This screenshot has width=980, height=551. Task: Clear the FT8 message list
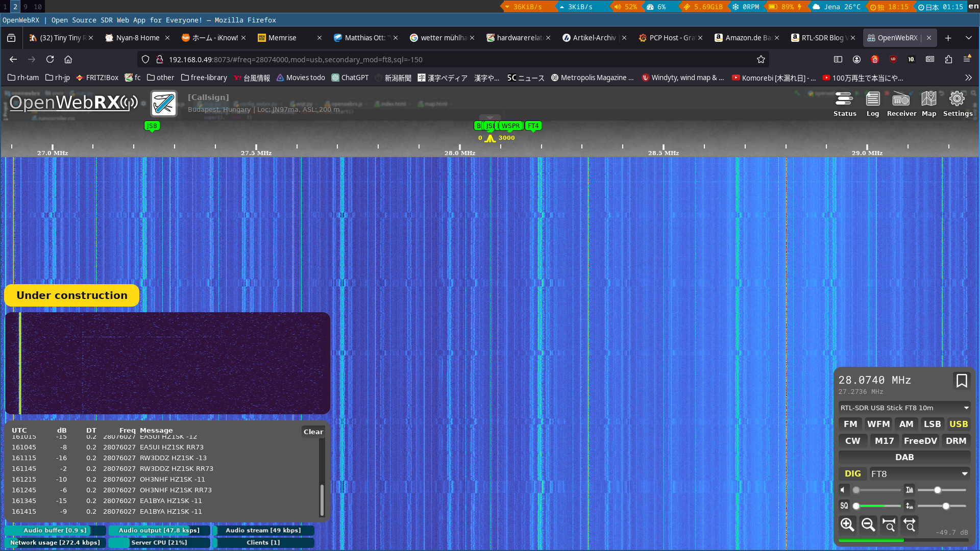(x=313, y=432)
